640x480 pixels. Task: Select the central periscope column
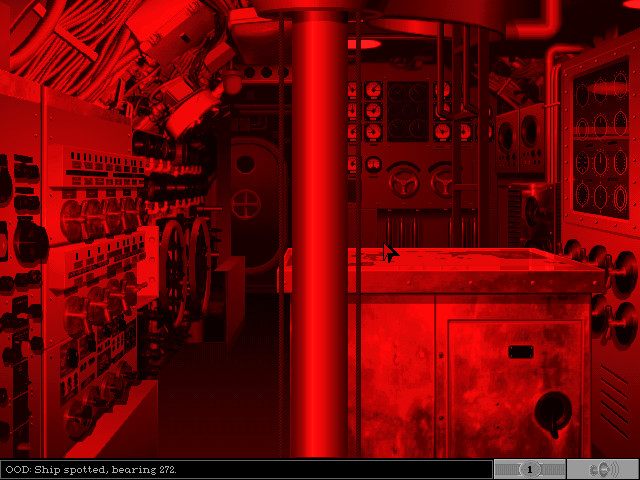coord(319,237)
